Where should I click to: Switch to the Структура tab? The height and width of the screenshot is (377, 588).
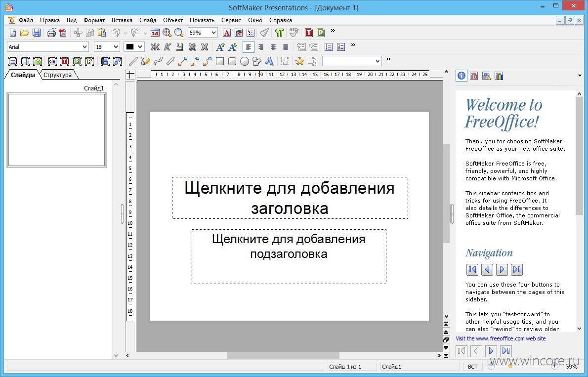coord(57,75)
